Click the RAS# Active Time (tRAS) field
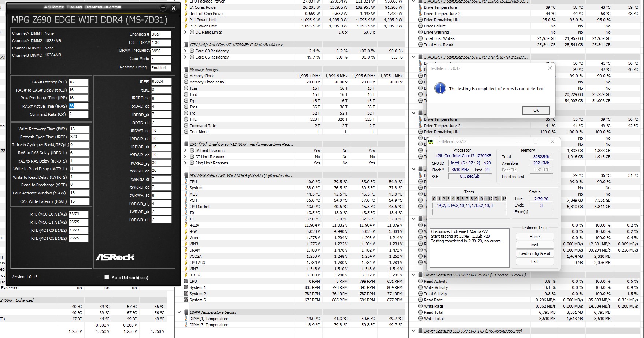Screen dimensions: 644x338 [x=78, y=106]
